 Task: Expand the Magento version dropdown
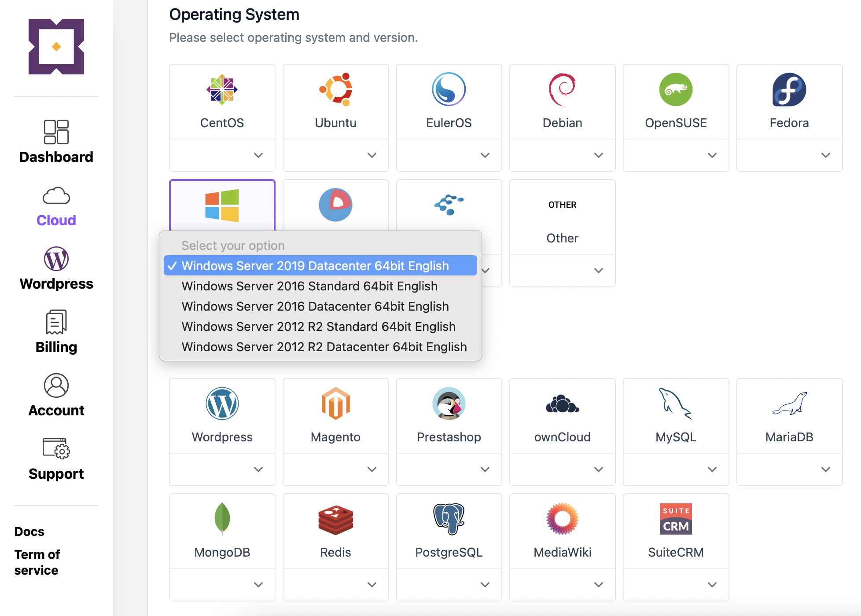pos(336,469)
